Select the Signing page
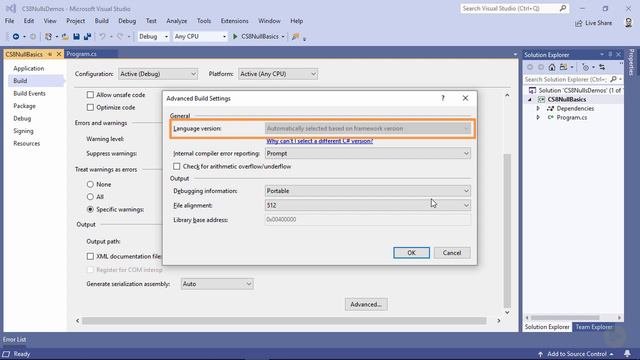This screenshot has width=640, height=360. [x=23, y=131]
